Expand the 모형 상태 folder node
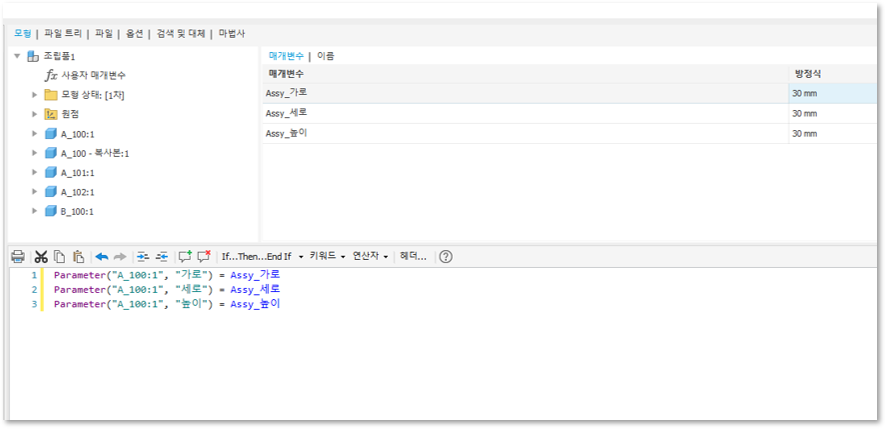Screen dimensions: 886x429 click(x=35, y=95)
